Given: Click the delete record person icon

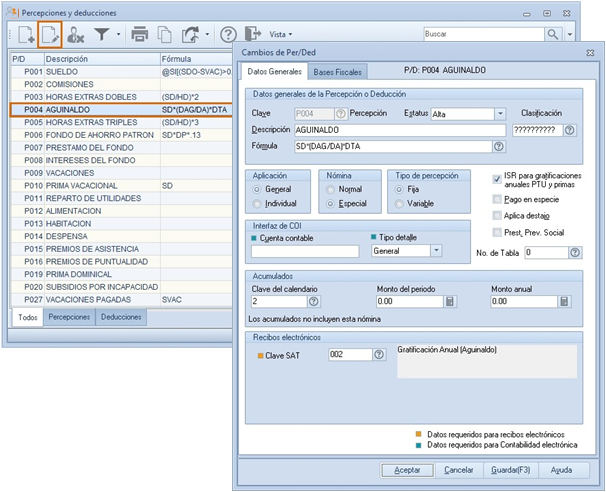Looking at the screenshot, I should coord(75,35).
